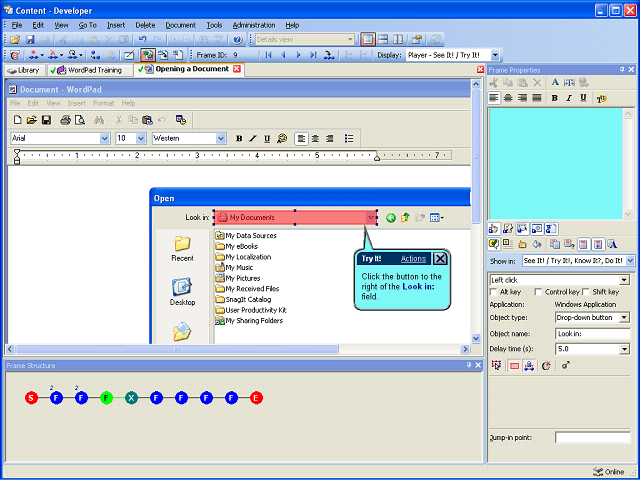
Task: Expand the Look in My Documents dropdown
Action: [x=371, y=218]
